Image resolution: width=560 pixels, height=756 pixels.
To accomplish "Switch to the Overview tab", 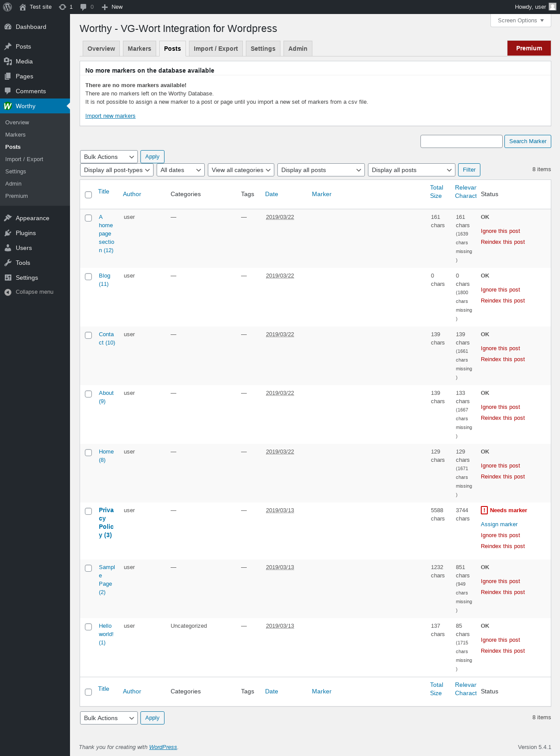I will click(x=101, y=49).
